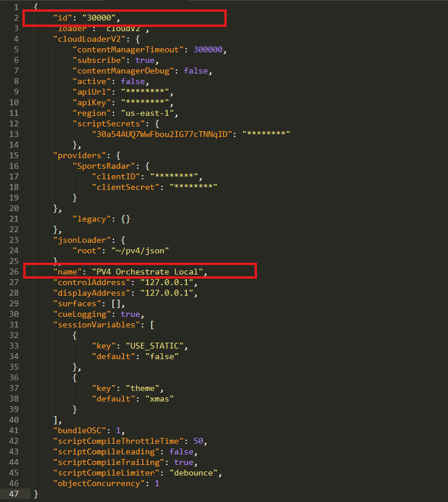Screen dimensions: 448x502
Task: Click the "cloudLoaderV2" key
Action: coord(89,39)
